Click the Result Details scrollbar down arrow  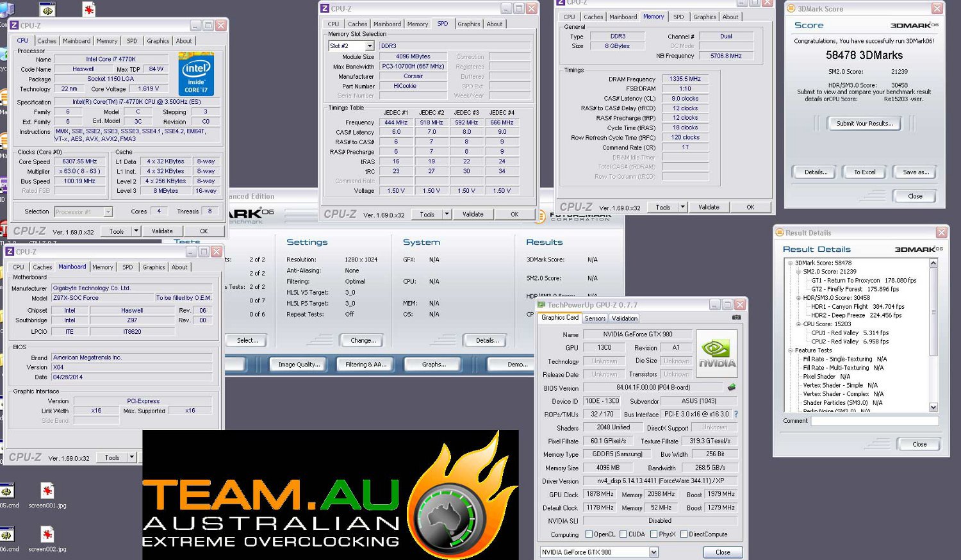pos(933,408)
